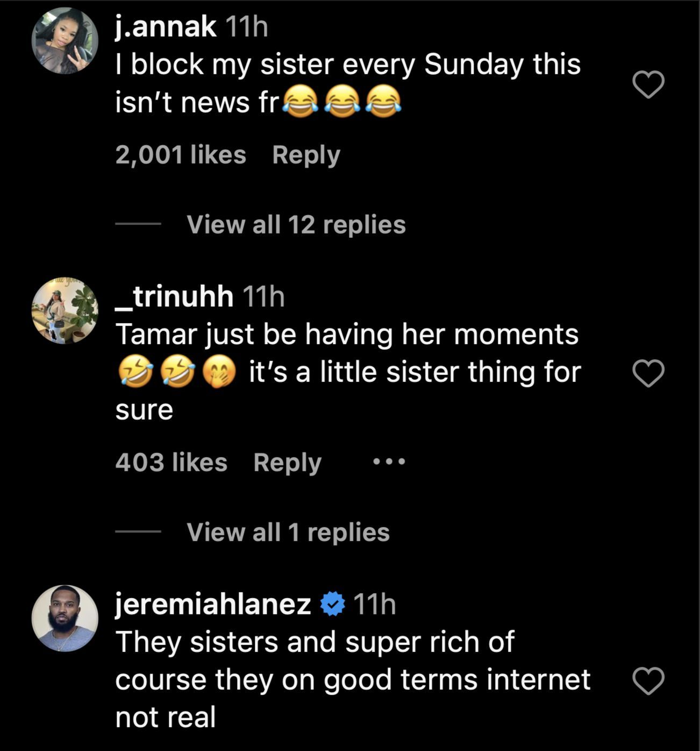Open jeremiahlanez's profile picture
This screenshot has width=700, height=751.
(65, 618)
